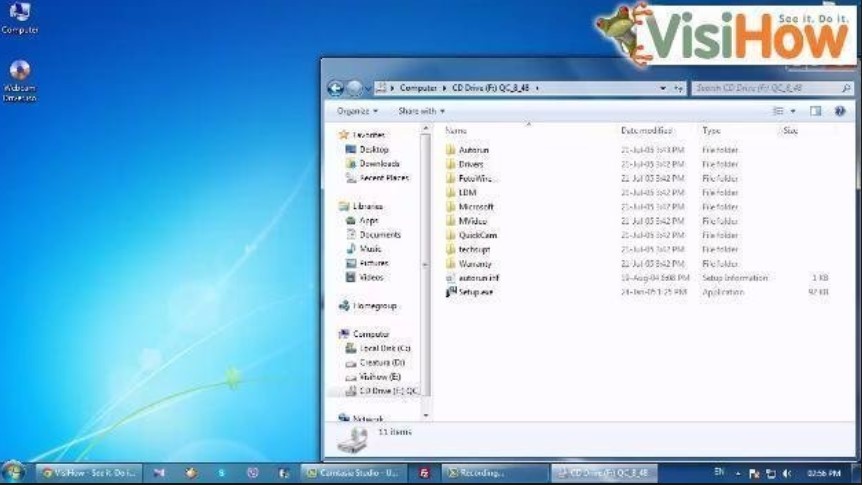Open the Organize menu
Viewport: 862px width, 485px height.
point(357,111)
